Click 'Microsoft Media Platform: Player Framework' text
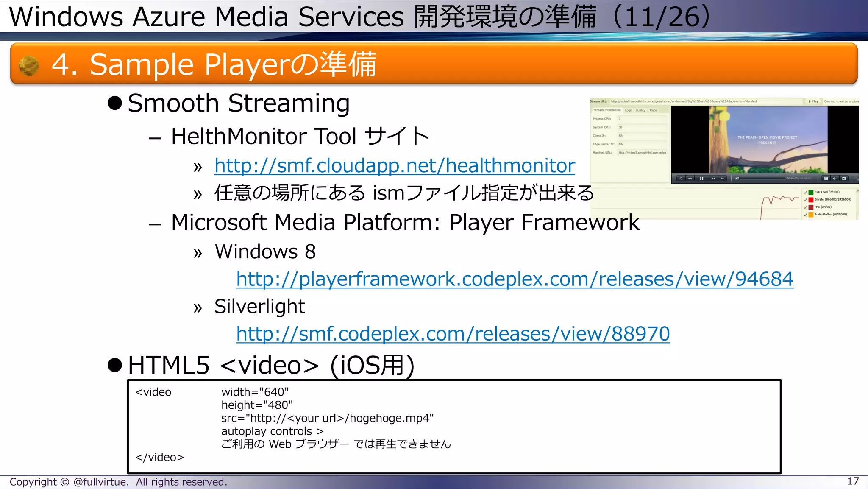This screenshot has height=489, width=868. (x=405, y=223)
